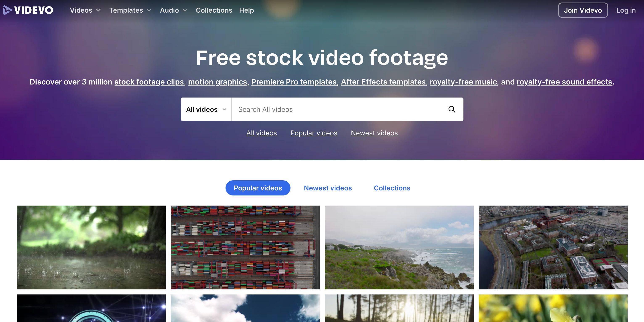Focus the Search All videos field
The height and width of the screenshot is (322, 644).
tap(338, 109)
